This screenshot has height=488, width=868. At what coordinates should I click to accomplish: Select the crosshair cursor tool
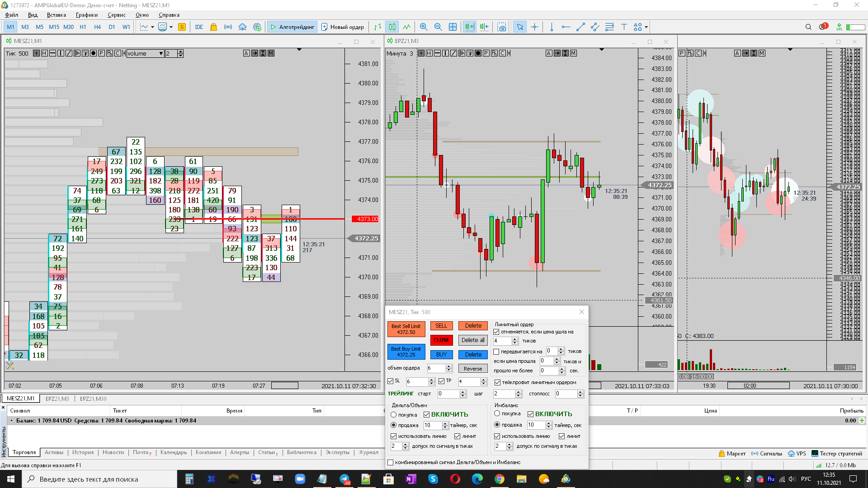(534, 27)
